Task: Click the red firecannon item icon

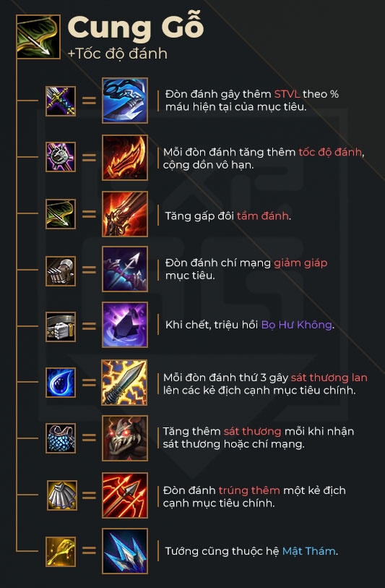Action: [x=125, y=214]
